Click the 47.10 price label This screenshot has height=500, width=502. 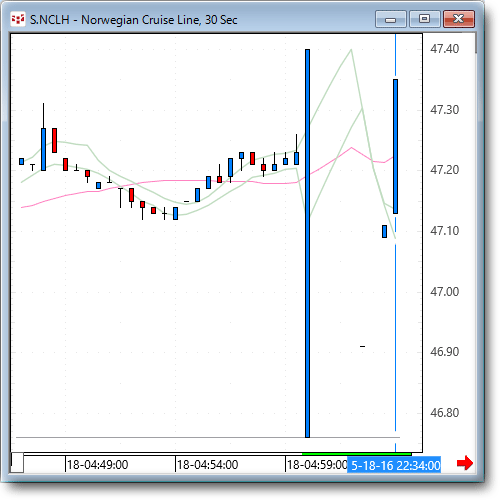(444, 231)
